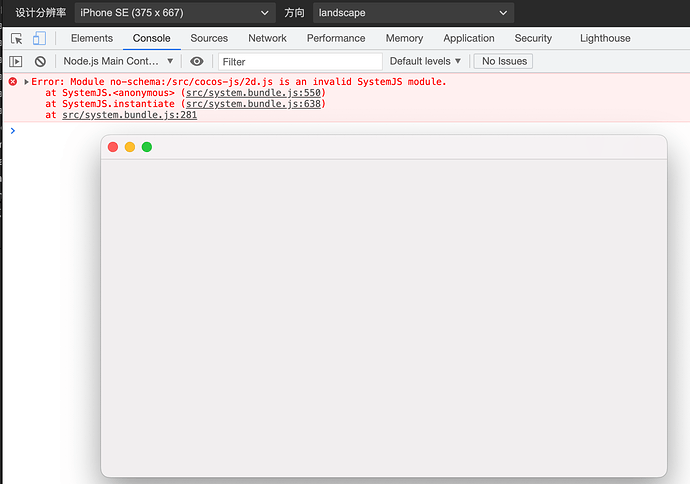Image resolution: width=690 pixels, height=484 pixels.
Task: Maximize the empty window with green button
Action: (147, 147)
